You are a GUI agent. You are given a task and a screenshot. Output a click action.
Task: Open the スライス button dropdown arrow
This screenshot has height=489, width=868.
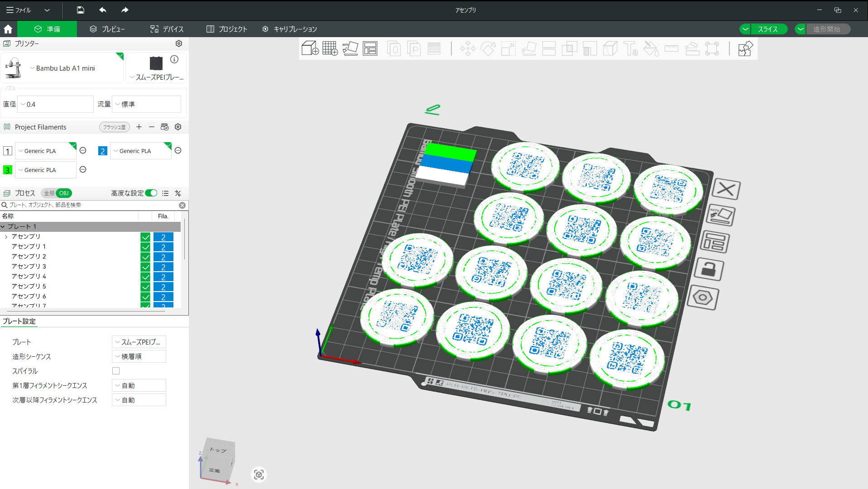coord(745,29)
